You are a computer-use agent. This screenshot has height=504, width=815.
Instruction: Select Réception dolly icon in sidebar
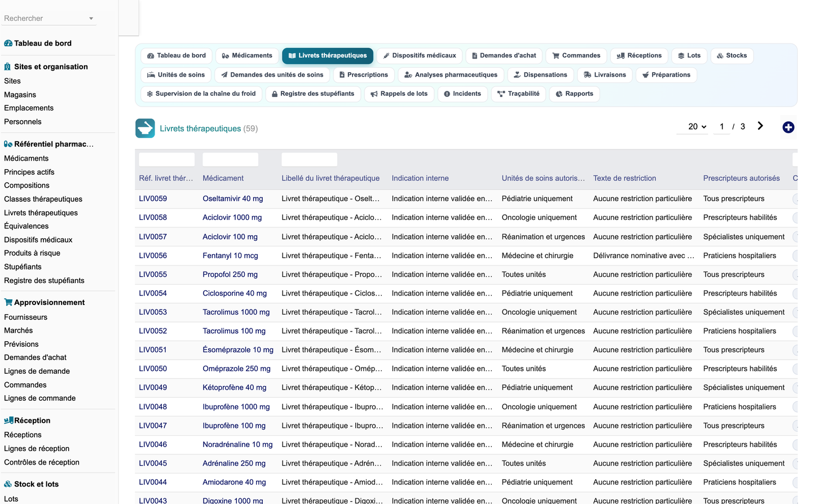(x=8, y=421)
